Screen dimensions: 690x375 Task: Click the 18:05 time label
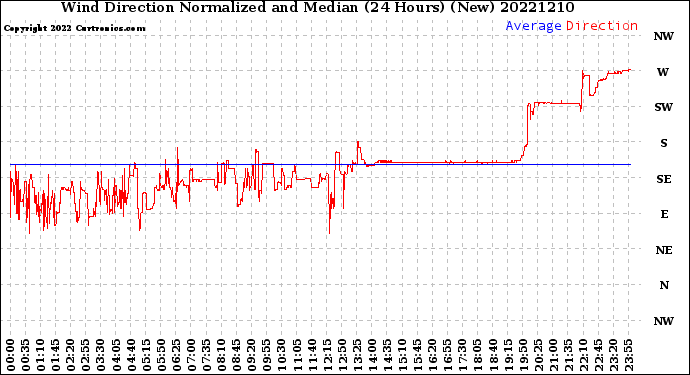pos(477,356)
